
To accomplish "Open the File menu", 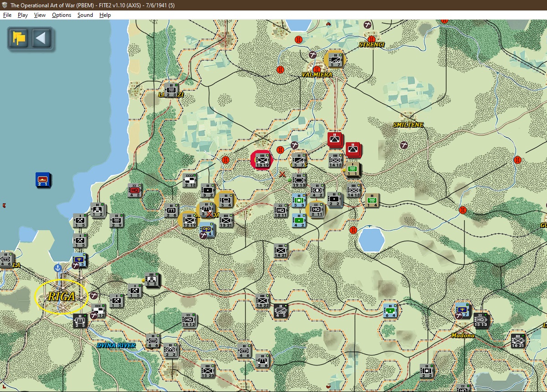I will point(7,15).
